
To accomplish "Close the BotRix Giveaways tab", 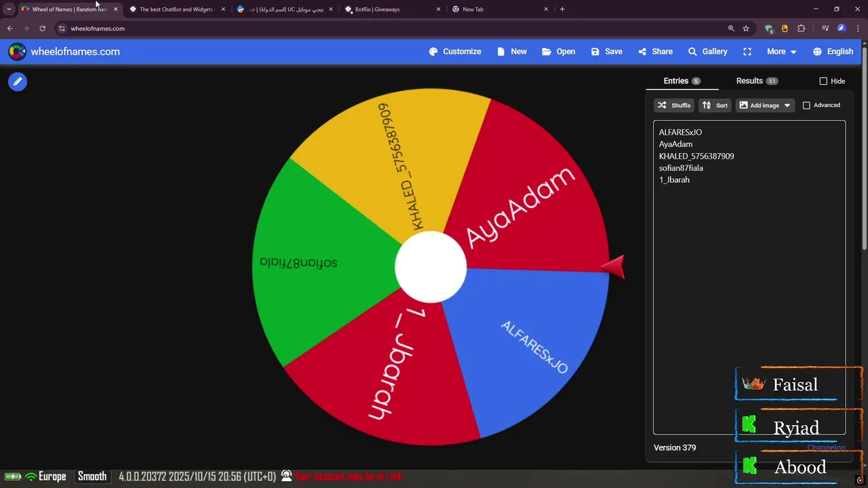I will coord(438,9).
